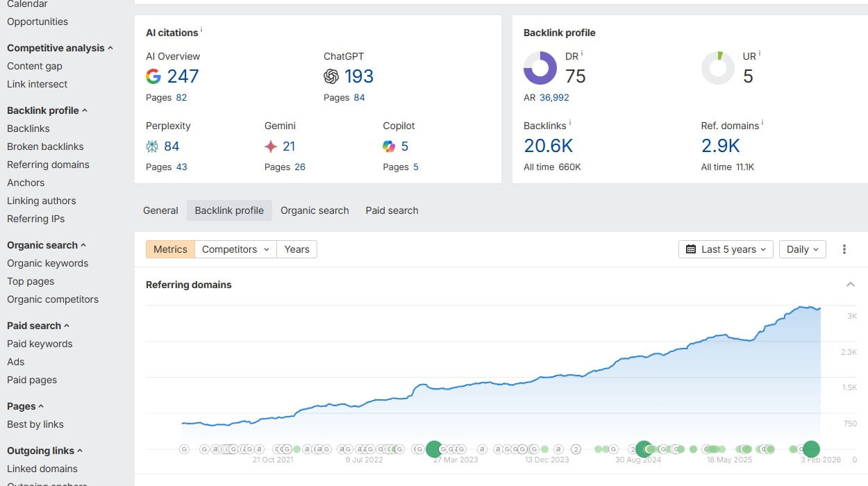Viewport: 868px width, 486px height.
Task: Select the General tab
Action: pyautogui.click(x=160, y=210)
